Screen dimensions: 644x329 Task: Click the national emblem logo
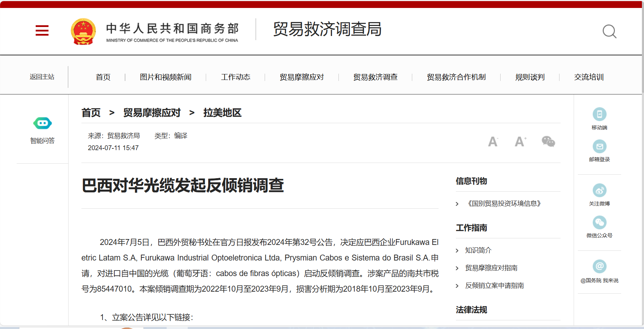[83, 31]
